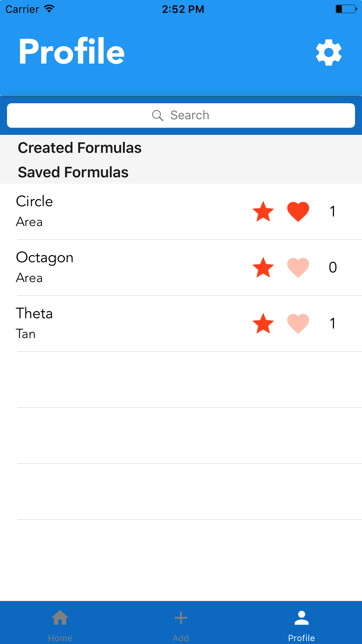Tap the Add plus icon
362x644 pixels.
[181, 618]
